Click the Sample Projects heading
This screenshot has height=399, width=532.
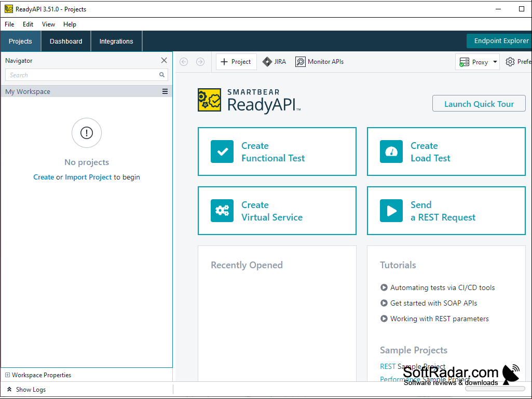(x=414, y=350)
